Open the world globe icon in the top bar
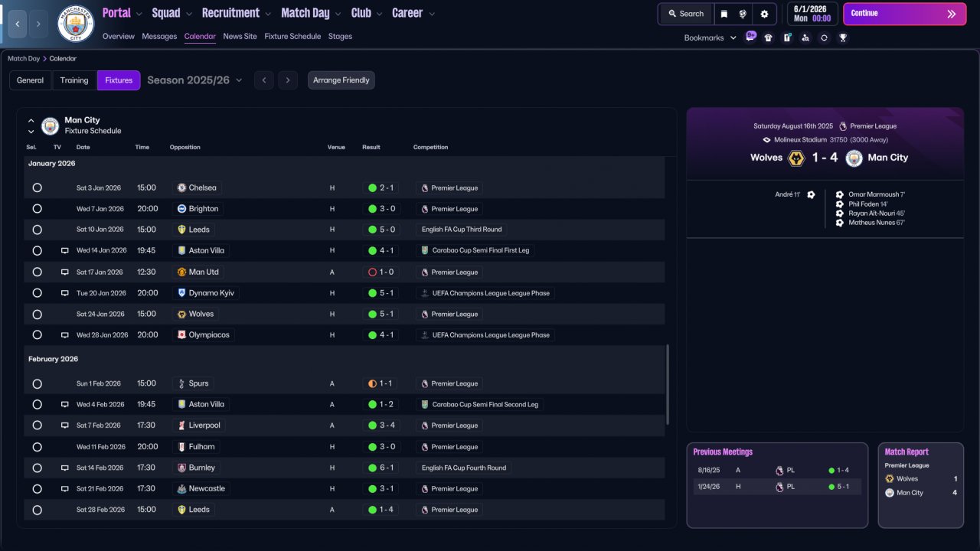Viewport: 980px width, 551px height. [743, 14]
